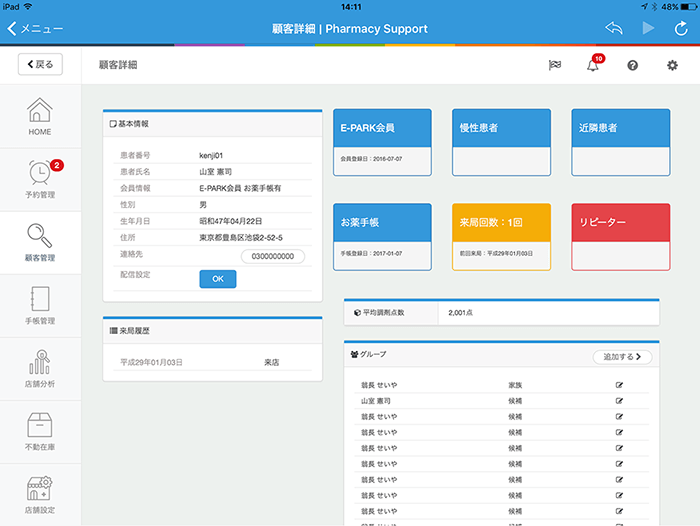Select the お薬手帳 status card
This screenshot has width=700, height=526.
tap(382, 237)
